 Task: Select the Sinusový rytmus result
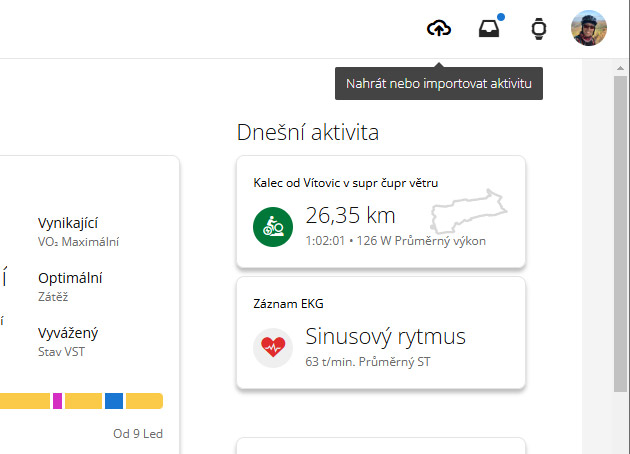[x=385, y=337]
